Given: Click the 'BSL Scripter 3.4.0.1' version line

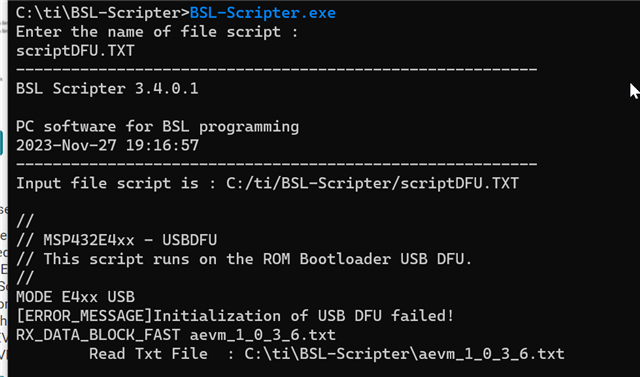Looking at the screenshot, I should pos(107,89).
